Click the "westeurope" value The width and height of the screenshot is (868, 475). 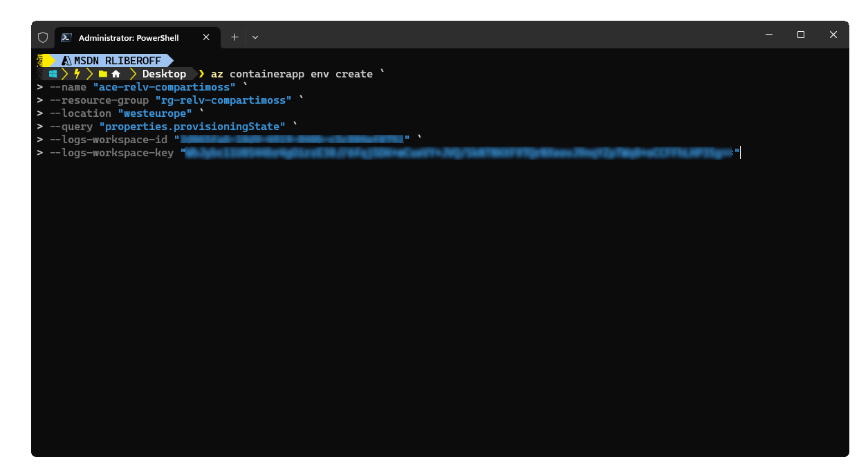155,113
